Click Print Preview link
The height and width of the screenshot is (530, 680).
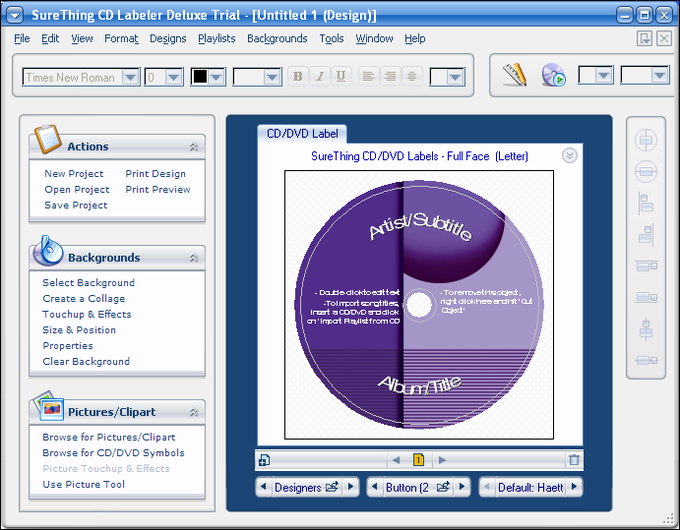point(158,190)
